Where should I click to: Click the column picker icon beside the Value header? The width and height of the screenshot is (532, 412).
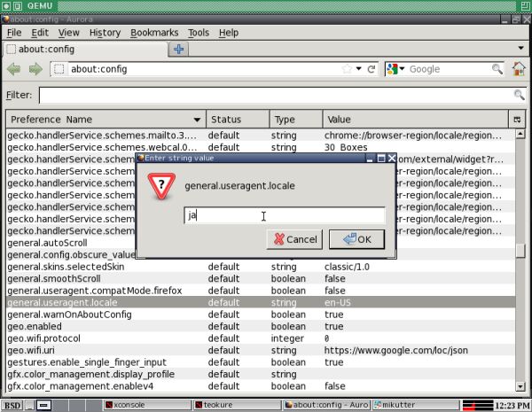click(x=517, y=120)
